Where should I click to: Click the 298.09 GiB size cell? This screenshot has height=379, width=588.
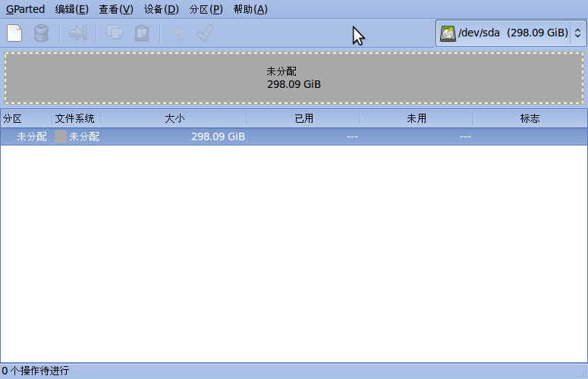[x=218, y=136]
